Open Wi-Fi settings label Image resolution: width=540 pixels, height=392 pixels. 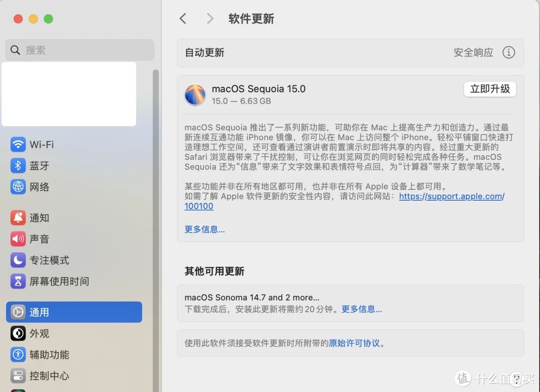41,144
